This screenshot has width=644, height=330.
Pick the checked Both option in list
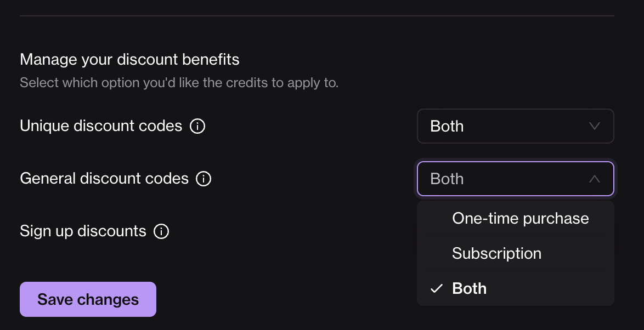(x=469, y=289)
